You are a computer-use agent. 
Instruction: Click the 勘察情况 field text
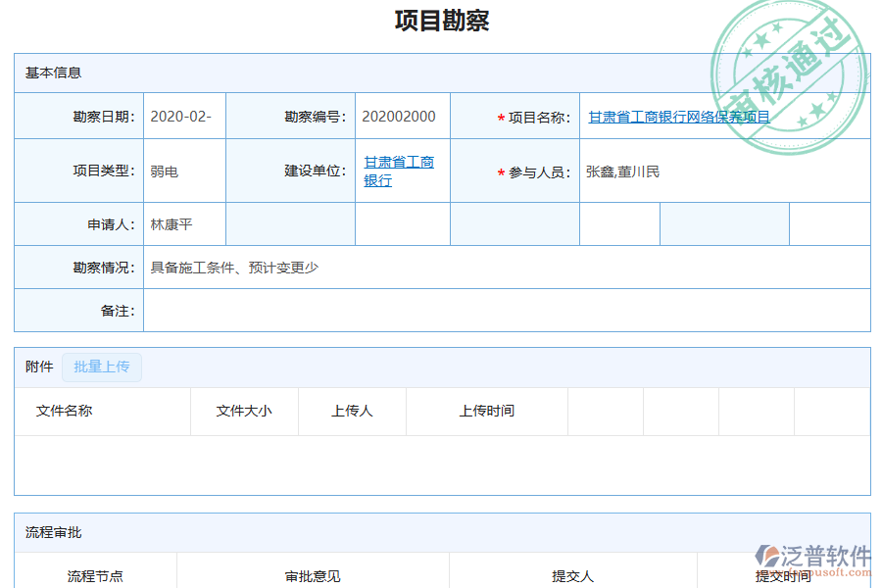[x=235, y=267]
